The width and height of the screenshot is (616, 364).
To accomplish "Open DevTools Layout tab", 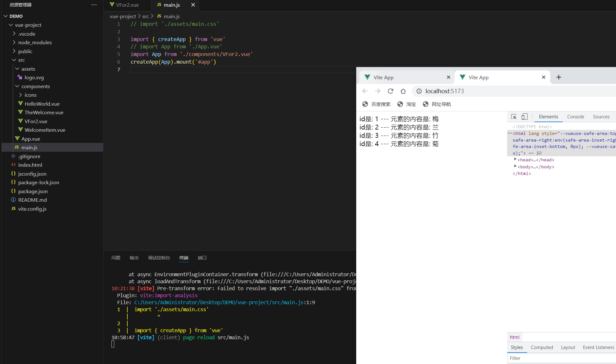I will pyautogui.click(x=568, y=347).
